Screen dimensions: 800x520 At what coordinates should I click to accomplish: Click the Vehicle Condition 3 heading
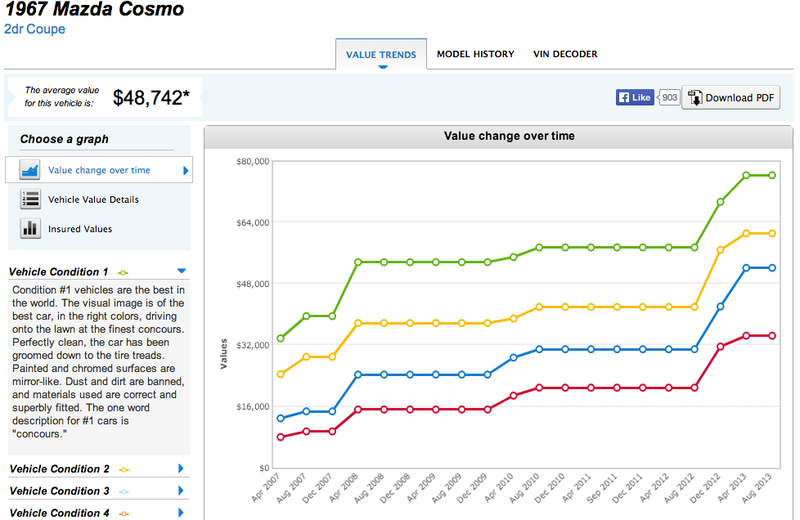[59, 491]
